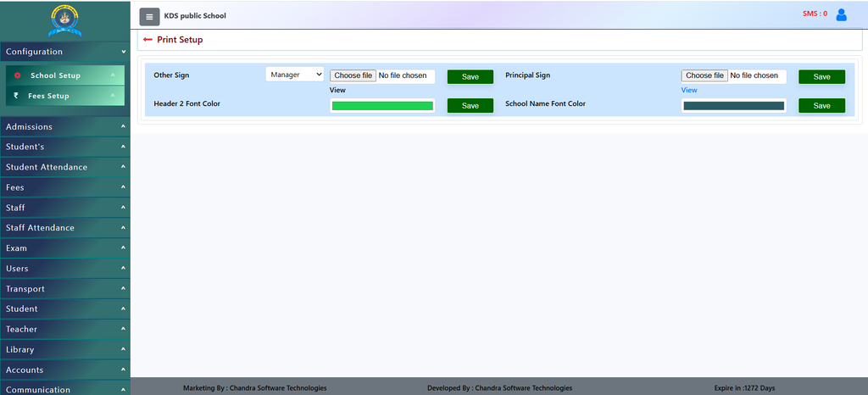Save the Header 2 Font Color
Screen dimensions: 868x395
[470, 106]
